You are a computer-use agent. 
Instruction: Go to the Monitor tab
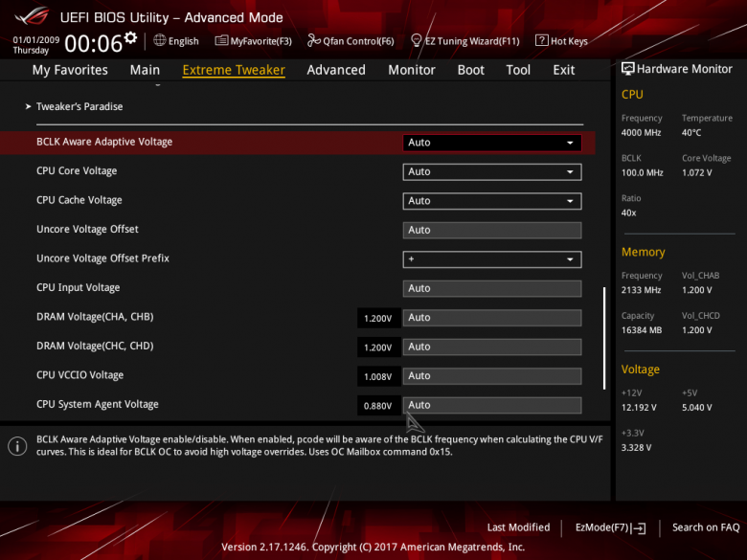point(412,70)
